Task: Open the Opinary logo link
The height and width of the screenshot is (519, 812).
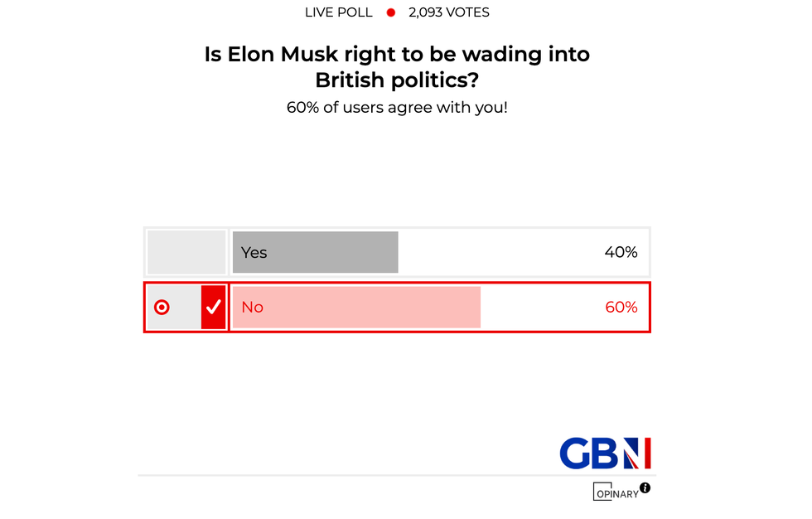Action: coord(616,492)
